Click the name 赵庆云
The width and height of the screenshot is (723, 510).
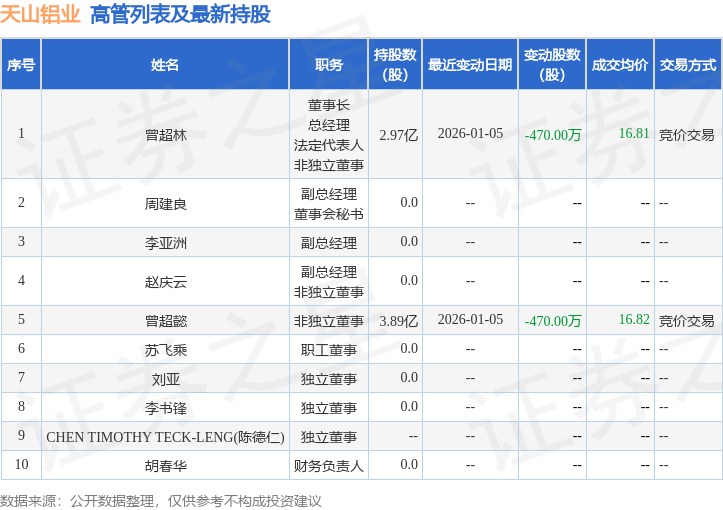pyautogui.click(x=166, y=281)
